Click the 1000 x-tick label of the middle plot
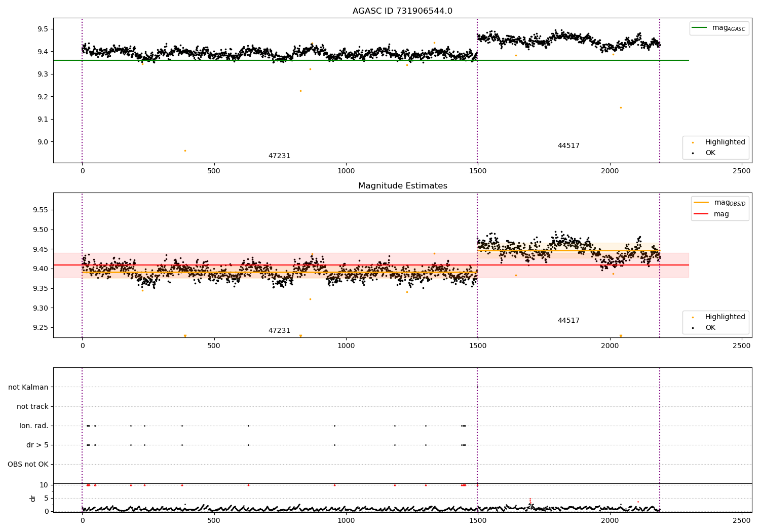 [x=346, y=346]
